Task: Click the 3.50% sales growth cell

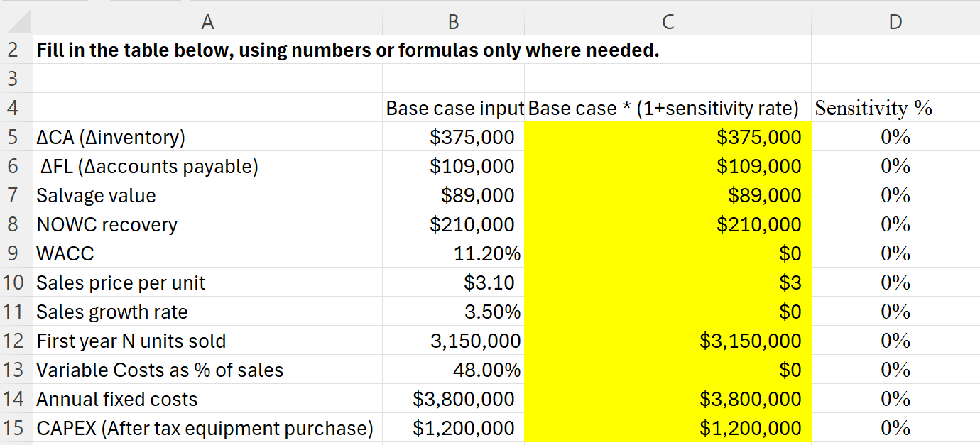Action: [453, 312]
